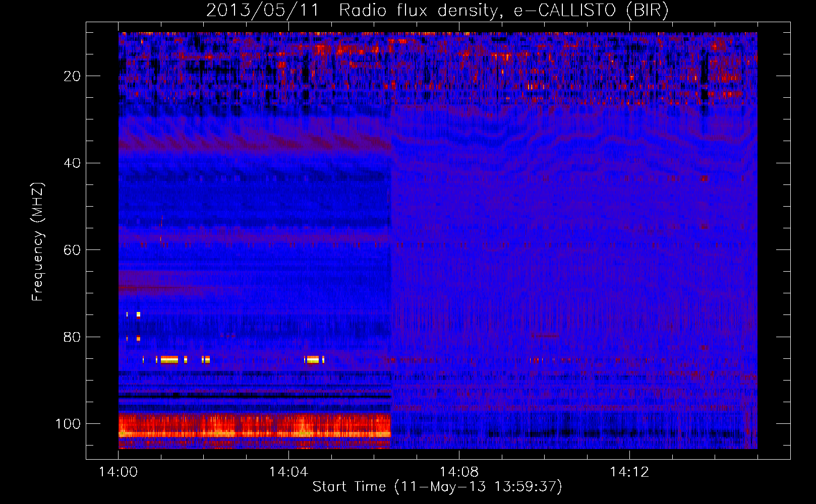Click the '14:00' time tick label
Screen dimensions: 816x504
coord(118,472)
